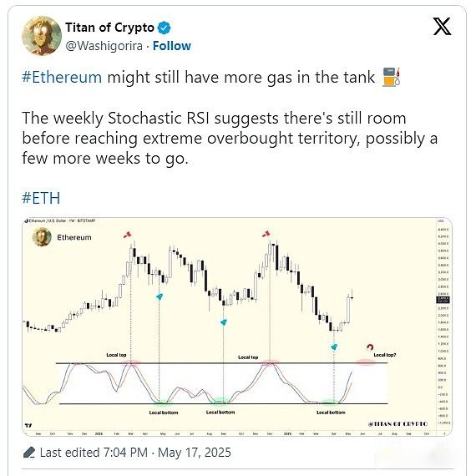Click the edit pencil icon by timestamp
This screenshot has height=476, width=471.
(29, 453)
